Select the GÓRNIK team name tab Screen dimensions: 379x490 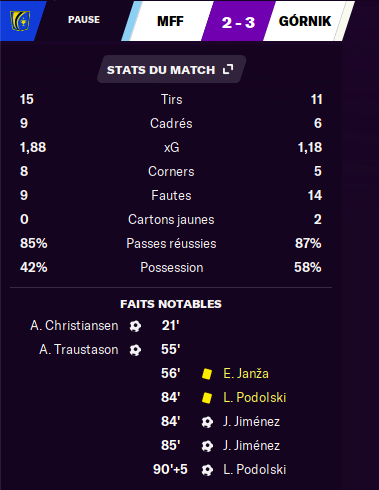305,21
